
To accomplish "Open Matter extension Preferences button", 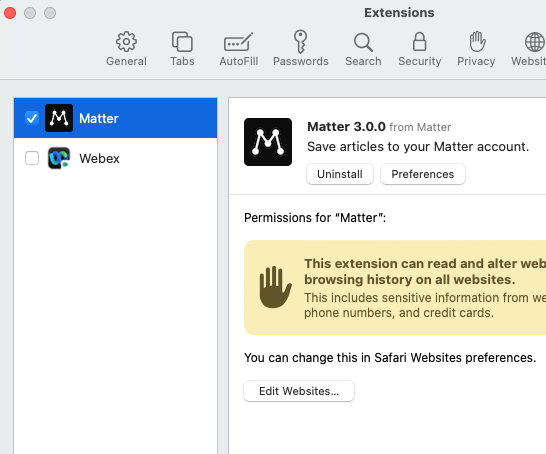I will [x=423, y=174].
